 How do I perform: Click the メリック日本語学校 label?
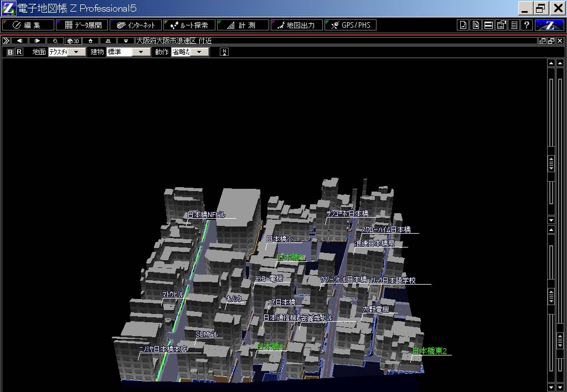coord(393,280)
